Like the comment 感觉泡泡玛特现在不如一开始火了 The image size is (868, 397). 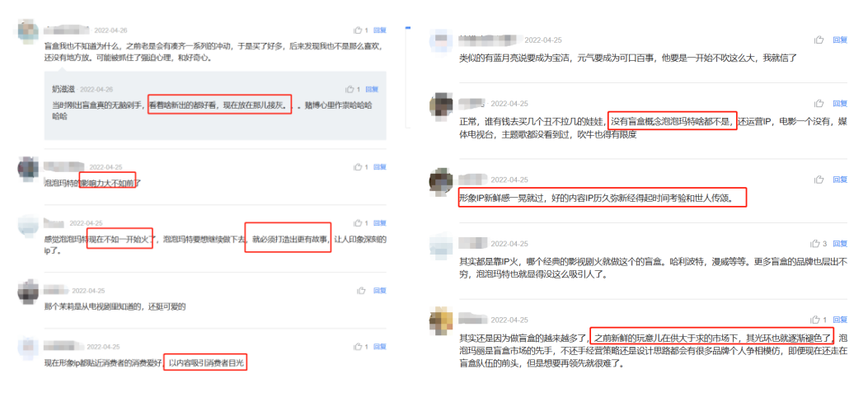[358, 223]
